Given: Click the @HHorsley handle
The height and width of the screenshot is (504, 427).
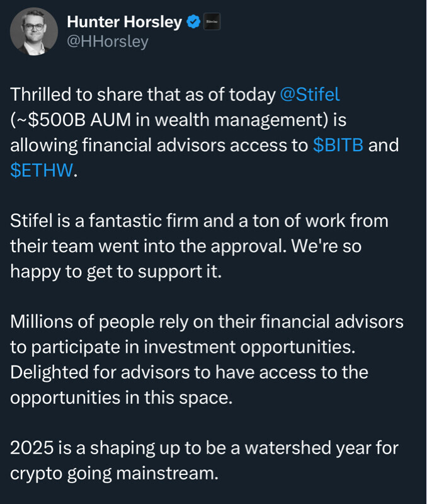Looking at the screenshot, I should 107,42.
